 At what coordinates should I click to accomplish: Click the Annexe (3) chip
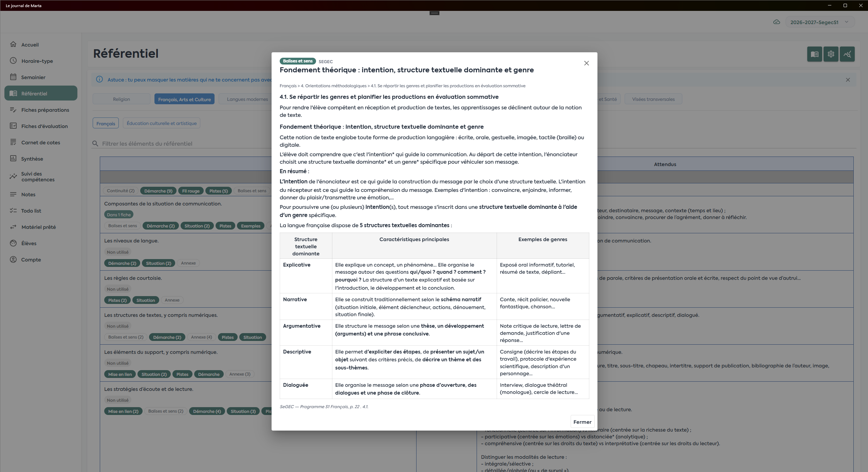(x=240, y=374)
